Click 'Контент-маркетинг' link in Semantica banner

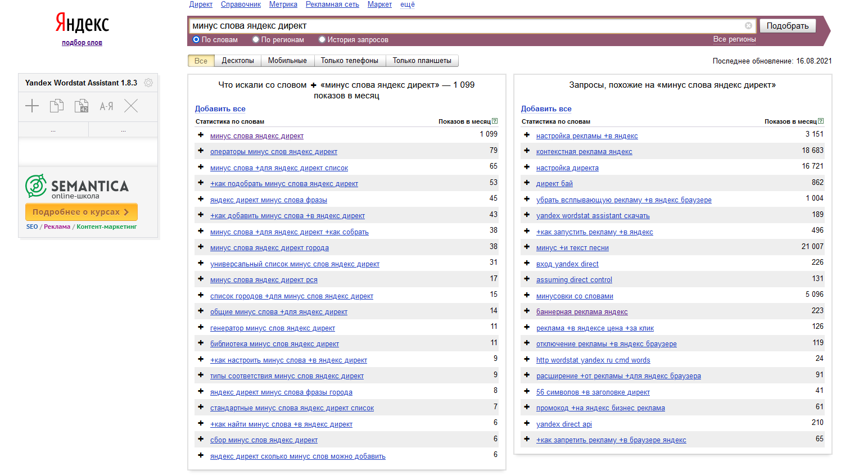[107, 227]
